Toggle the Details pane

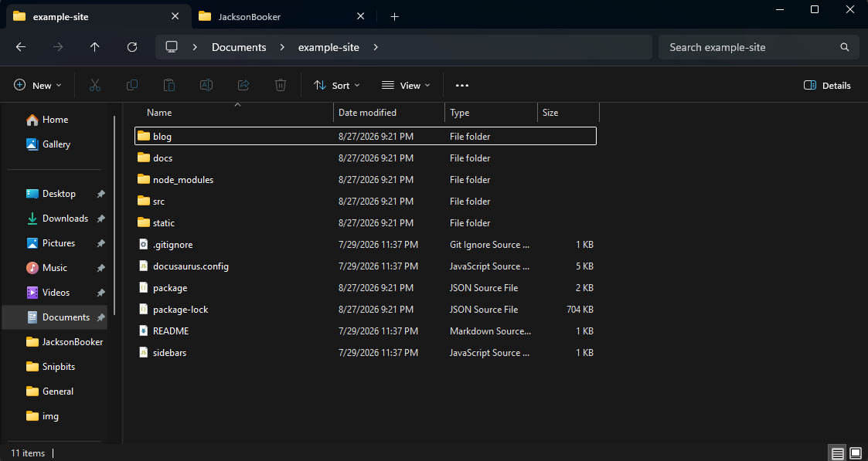[826, 85]
